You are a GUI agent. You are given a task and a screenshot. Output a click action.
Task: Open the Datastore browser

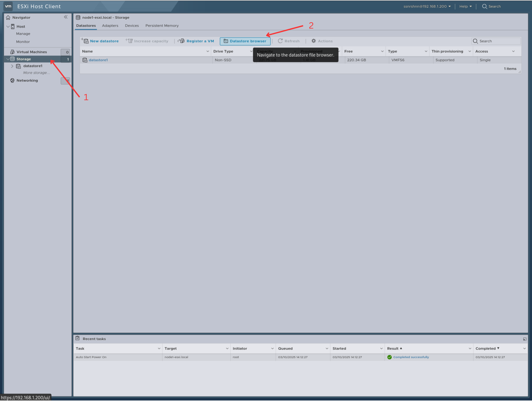[245, 41]
